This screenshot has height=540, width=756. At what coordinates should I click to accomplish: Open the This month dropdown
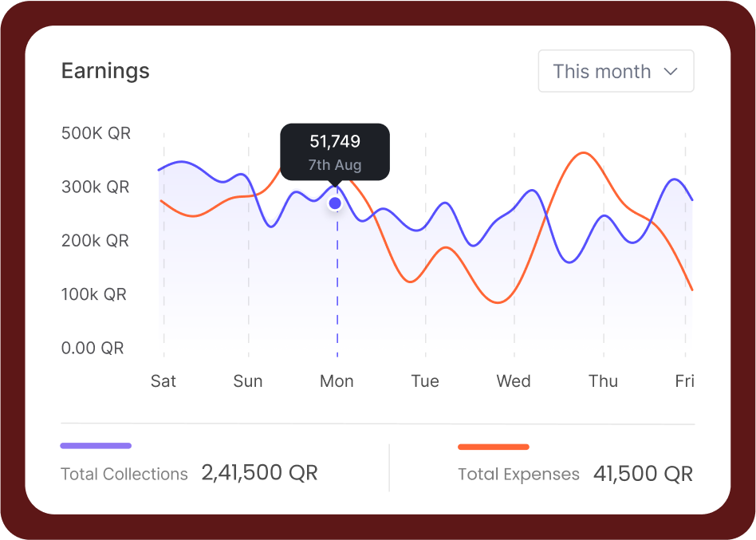pos(615,72)
